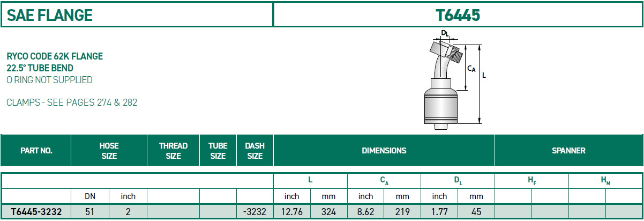Click DL inch value 1.77

(439, 212)
